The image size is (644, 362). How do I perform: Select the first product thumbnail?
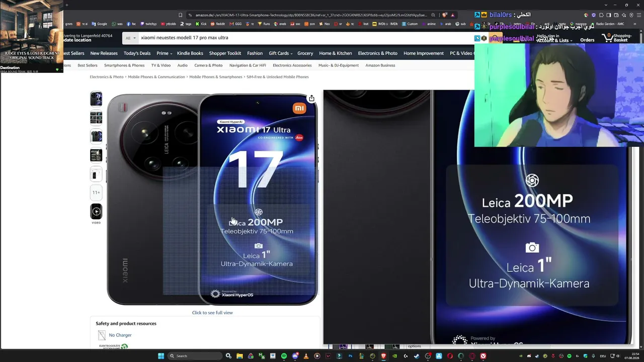pyautogui.click(x=96, y=99)
